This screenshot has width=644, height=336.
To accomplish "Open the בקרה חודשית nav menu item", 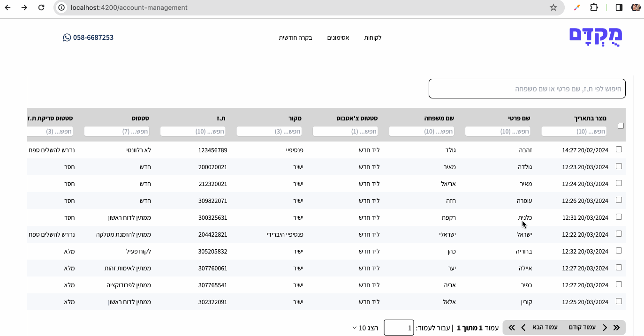I will tap(295, 37).
